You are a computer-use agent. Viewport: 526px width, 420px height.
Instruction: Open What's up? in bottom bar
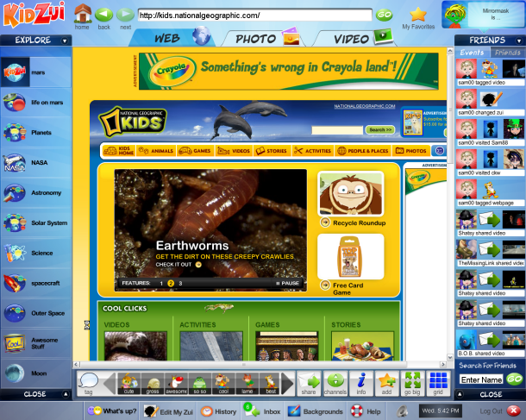point(112,411)
